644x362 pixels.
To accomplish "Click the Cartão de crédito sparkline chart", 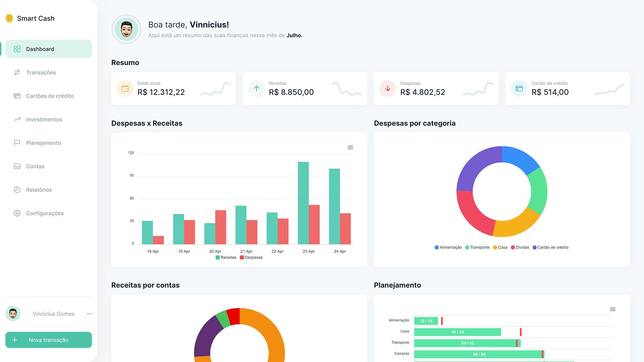I will (609, 89).
